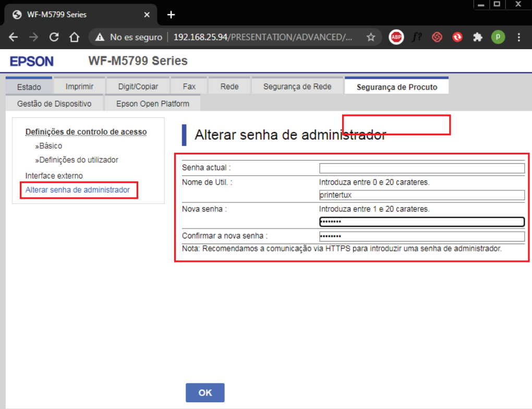Click the browser back arrow

[14, 37]
